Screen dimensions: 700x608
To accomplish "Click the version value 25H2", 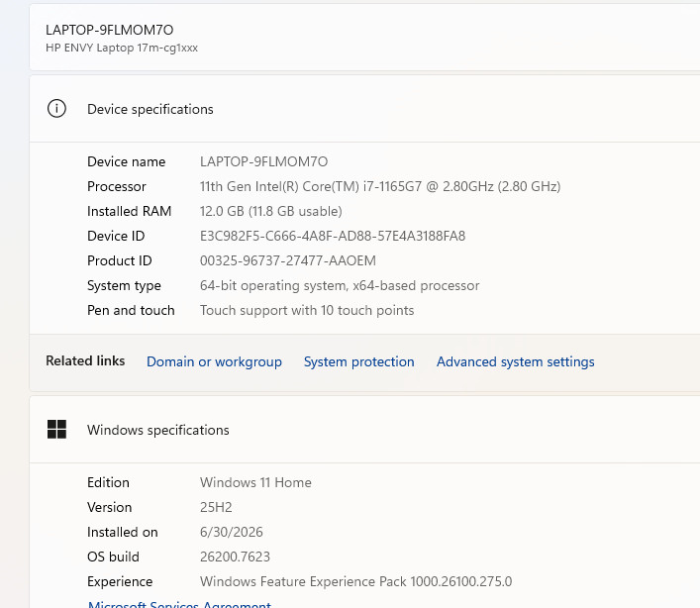I will (x=216, y=508).
